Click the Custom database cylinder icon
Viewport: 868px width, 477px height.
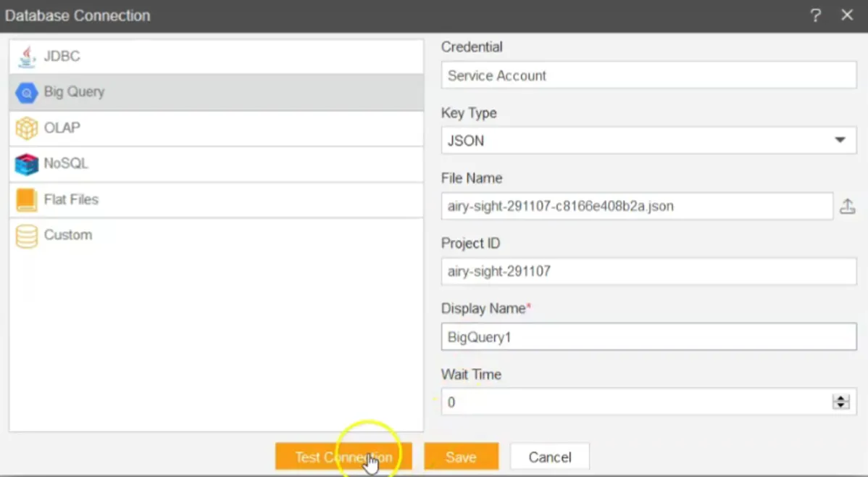(27, 236)
